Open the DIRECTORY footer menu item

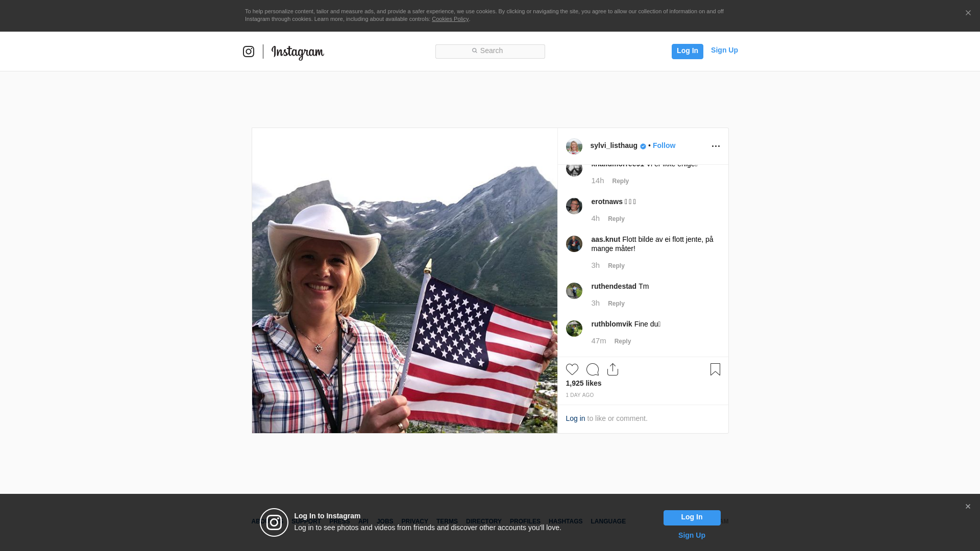[483, 521]
